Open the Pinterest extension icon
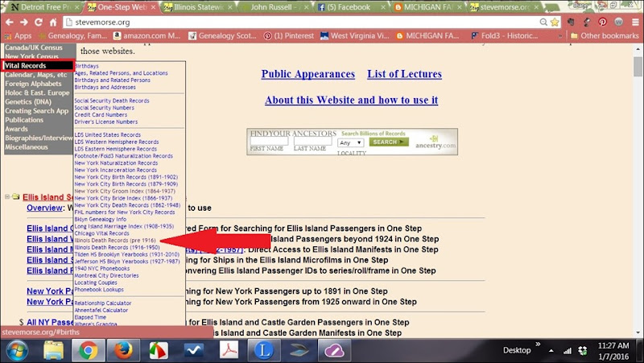This screenshot has width=644, height=363. pos(602,23)
